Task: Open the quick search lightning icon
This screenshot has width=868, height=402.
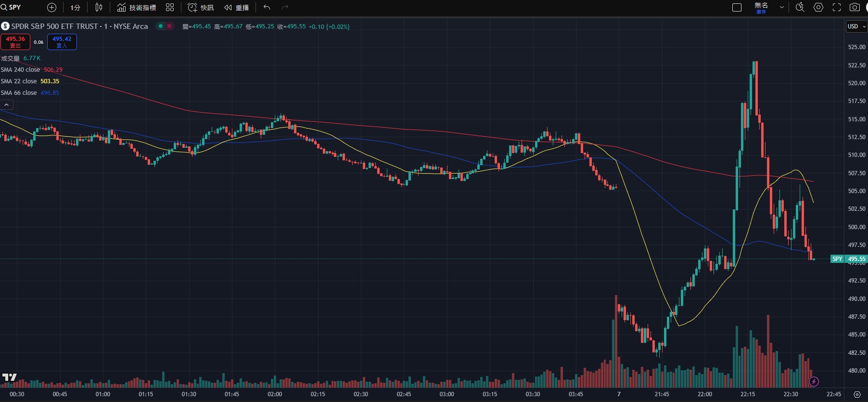Action: pyautogui.click(x=800, y=7)
